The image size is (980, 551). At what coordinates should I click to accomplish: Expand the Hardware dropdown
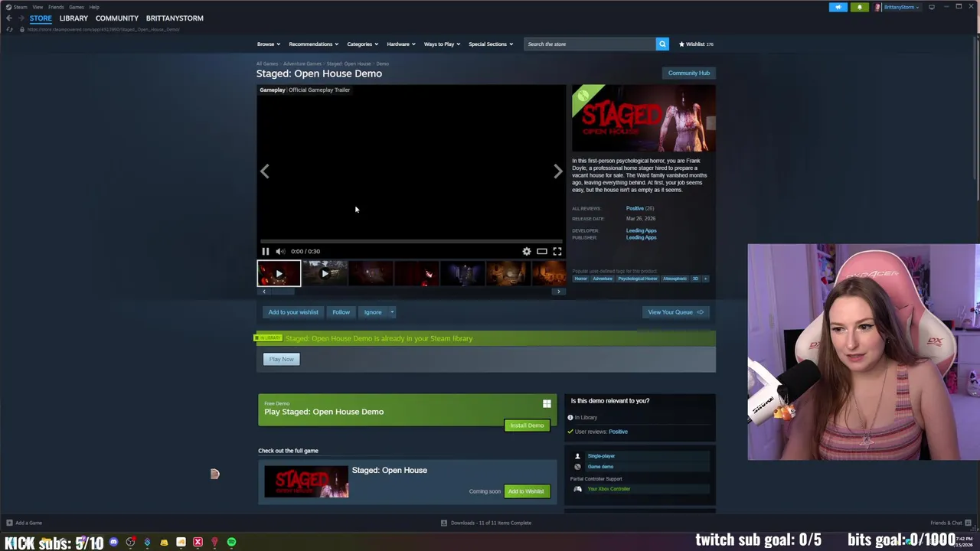click(401, 44)
